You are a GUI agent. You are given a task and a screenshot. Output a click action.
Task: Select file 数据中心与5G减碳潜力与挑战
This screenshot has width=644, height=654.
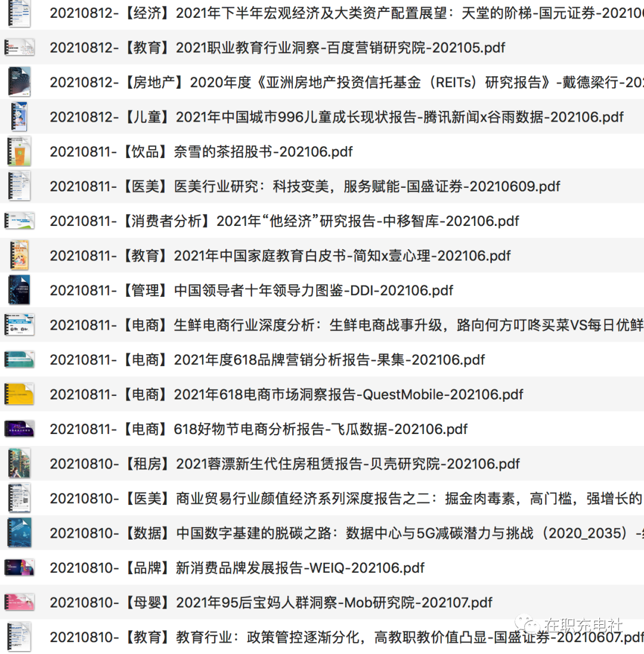[x=347, y=533]
